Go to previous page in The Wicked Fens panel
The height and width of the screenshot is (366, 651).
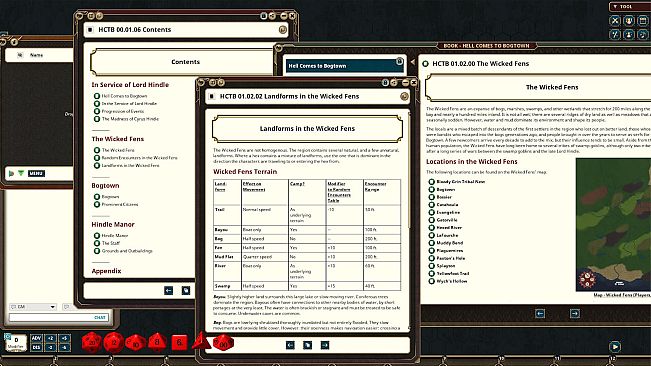(x=540, y=314)
